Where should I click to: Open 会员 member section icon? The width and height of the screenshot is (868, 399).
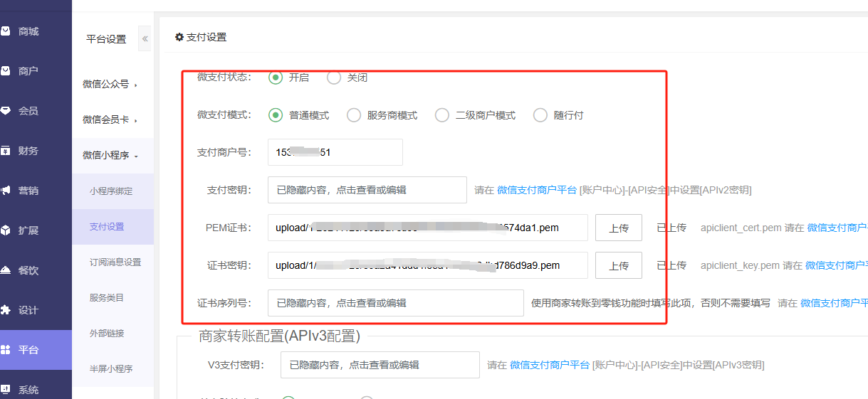(6, 111)
